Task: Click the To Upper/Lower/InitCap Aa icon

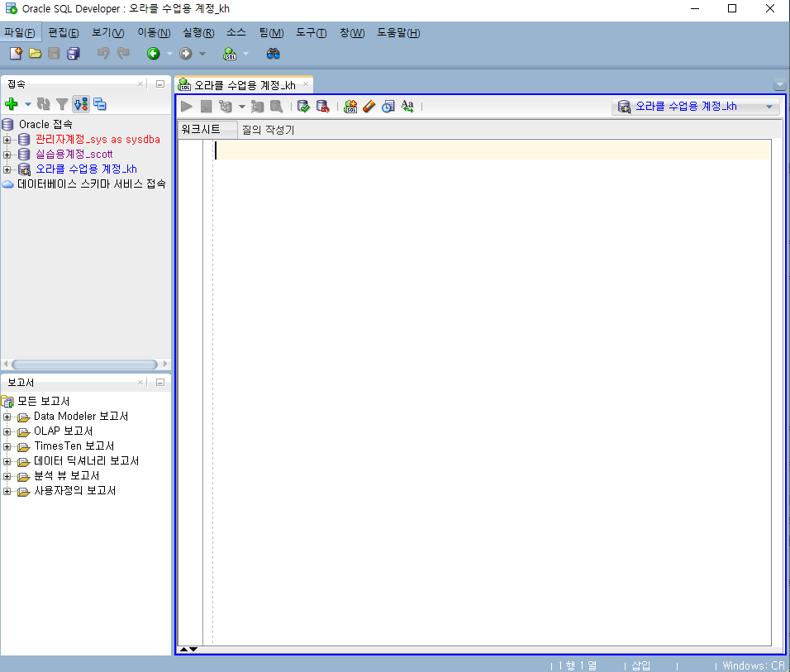Action: tap(407, 107)
